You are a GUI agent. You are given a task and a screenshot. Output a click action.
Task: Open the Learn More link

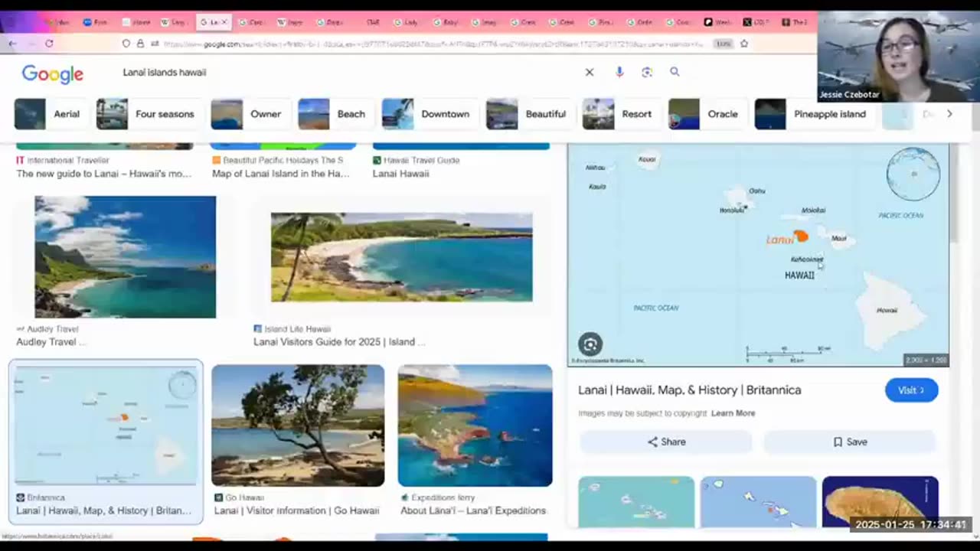(x=733, y=413)
